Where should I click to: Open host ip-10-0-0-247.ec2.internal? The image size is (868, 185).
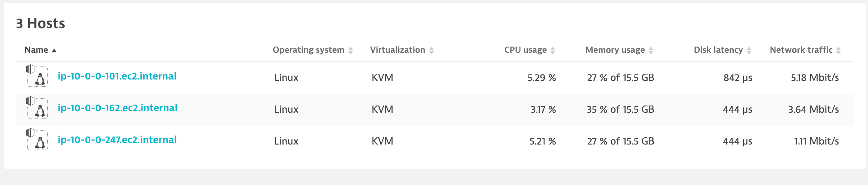coord(117,140)
